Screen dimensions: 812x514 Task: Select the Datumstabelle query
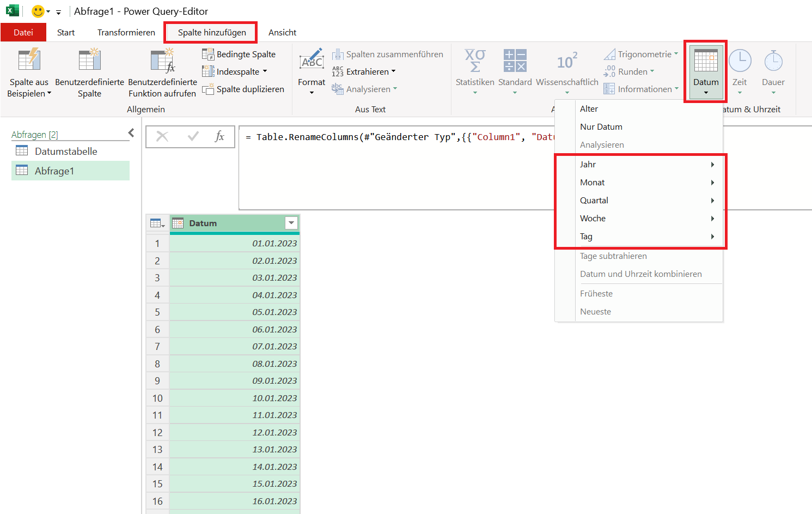click(70, 151)
